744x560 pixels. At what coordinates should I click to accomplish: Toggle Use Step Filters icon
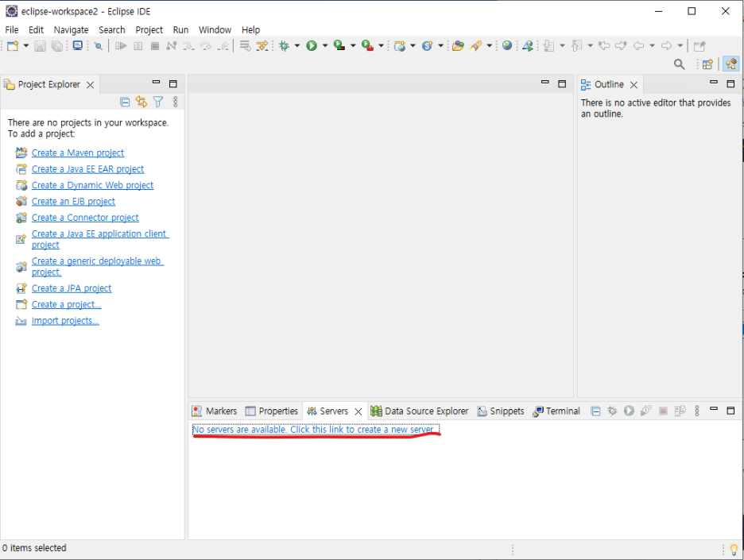[x=262, y=46]
